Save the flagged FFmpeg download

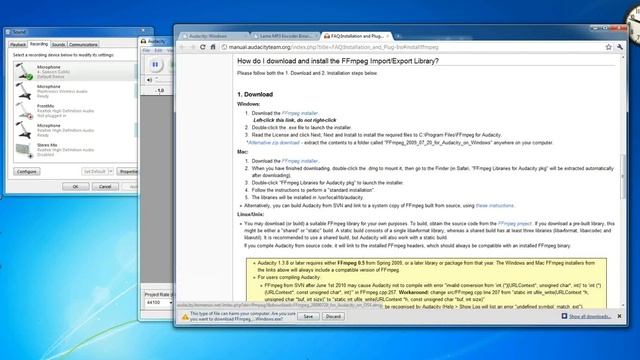(x=308, y=316)
